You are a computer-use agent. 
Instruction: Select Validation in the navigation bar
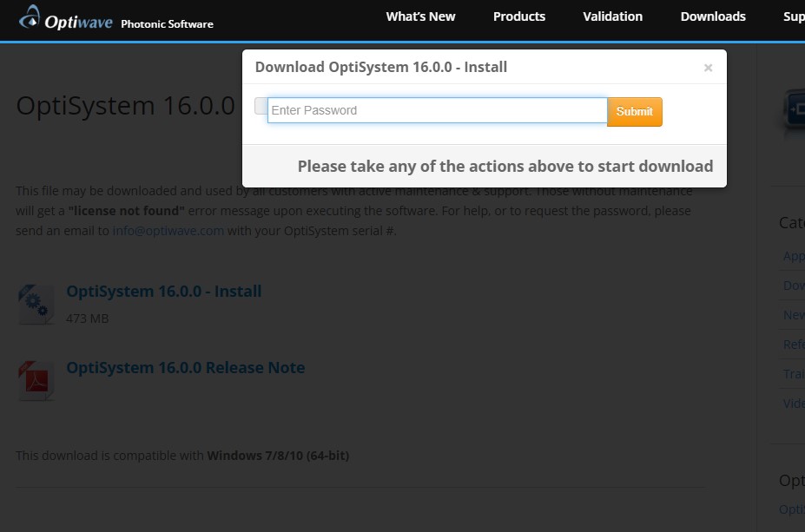[x=612, y=16]
